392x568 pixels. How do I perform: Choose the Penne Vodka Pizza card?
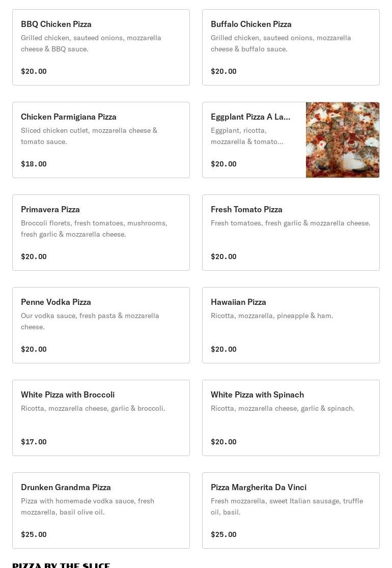[101, 325]
